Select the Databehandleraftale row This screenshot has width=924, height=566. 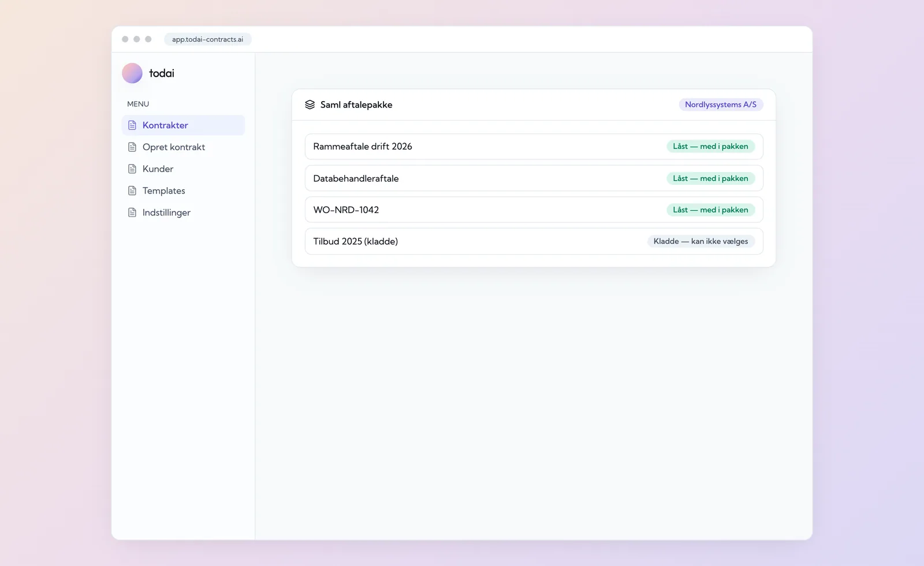pyautogui.click(x=534, y=178)
